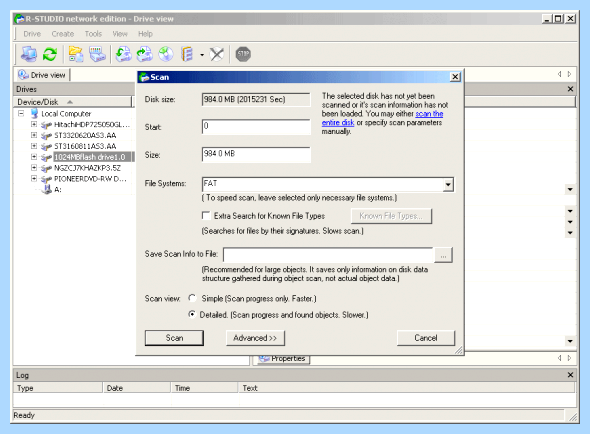590x434 pixels.
Task: Sort by the Device/Disk column header
Action: (x=73, y=102)
